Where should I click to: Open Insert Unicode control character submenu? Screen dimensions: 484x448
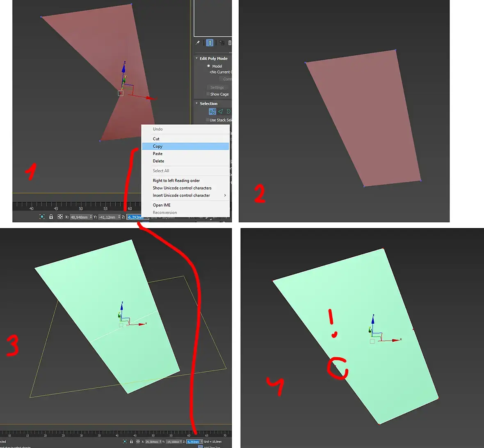click(185, 195)
